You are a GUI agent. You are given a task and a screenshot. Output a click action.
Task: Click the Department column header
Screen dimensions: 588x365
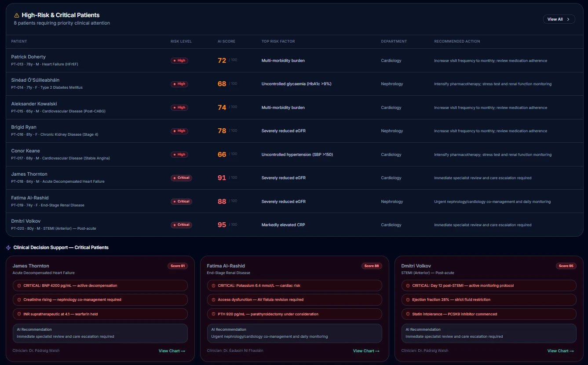click(x=394, y=41)
